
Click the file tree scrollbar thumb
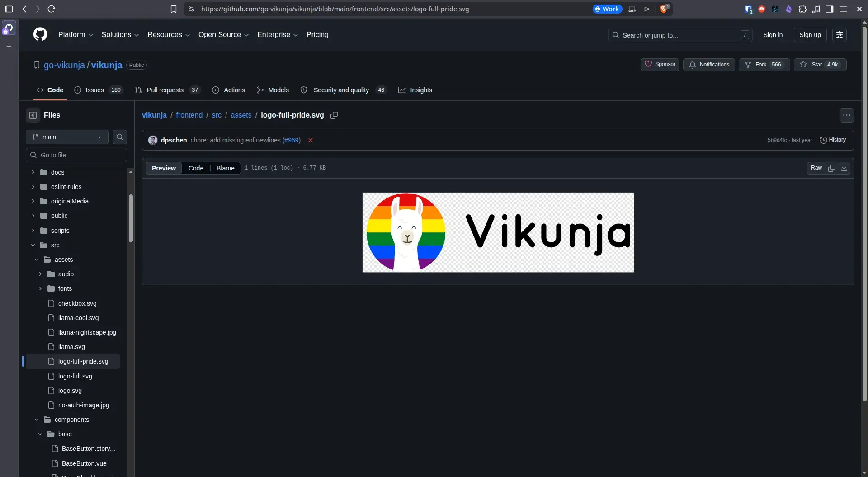[131, 218]
